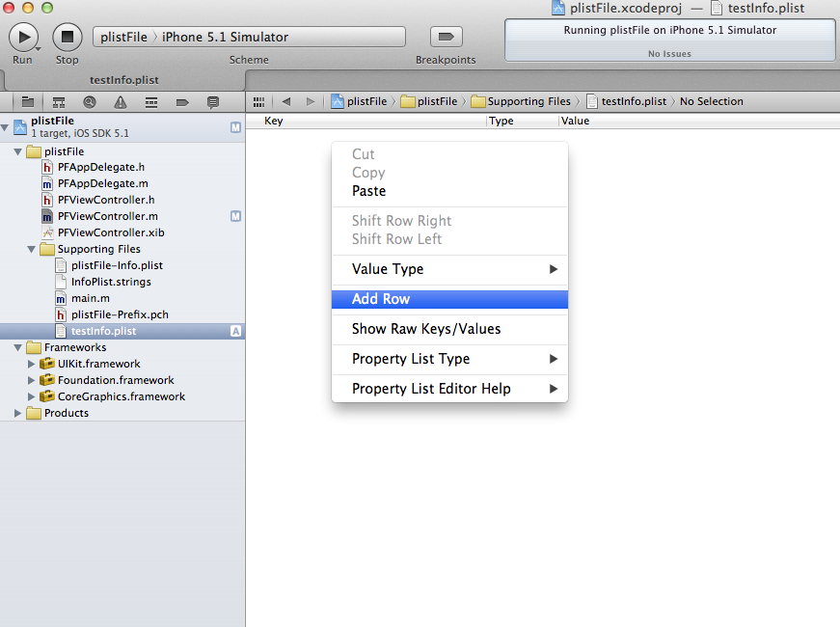Click the UIKit.framework toolbox icon
This screenshot has height=627, width=840.
(x=47, y=364)
